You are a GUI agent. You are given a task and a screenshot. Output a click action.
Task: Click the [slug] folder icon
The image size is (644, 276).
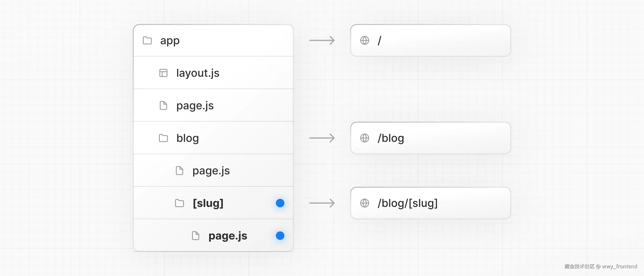point(179,203)
